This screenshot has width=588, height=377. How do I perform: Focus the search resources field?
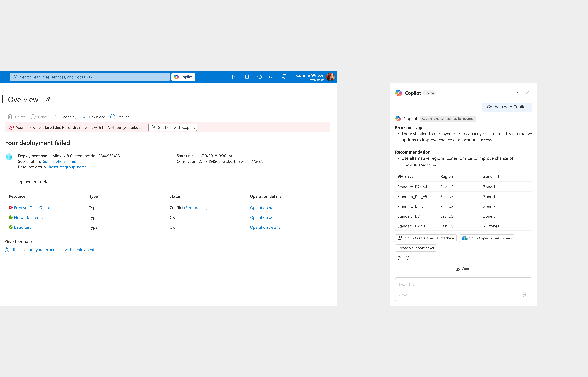tap(90, 77)
